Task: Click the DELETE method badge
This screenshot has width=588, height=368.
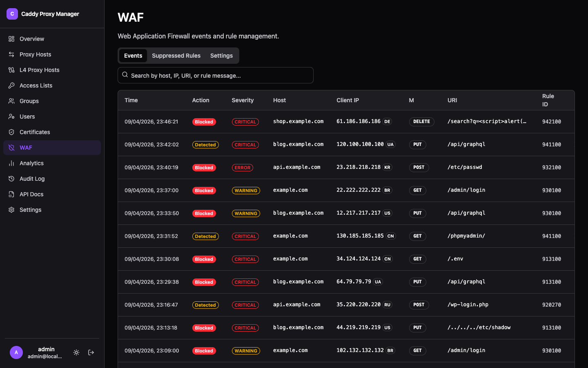Action: (x=421, y=121)
